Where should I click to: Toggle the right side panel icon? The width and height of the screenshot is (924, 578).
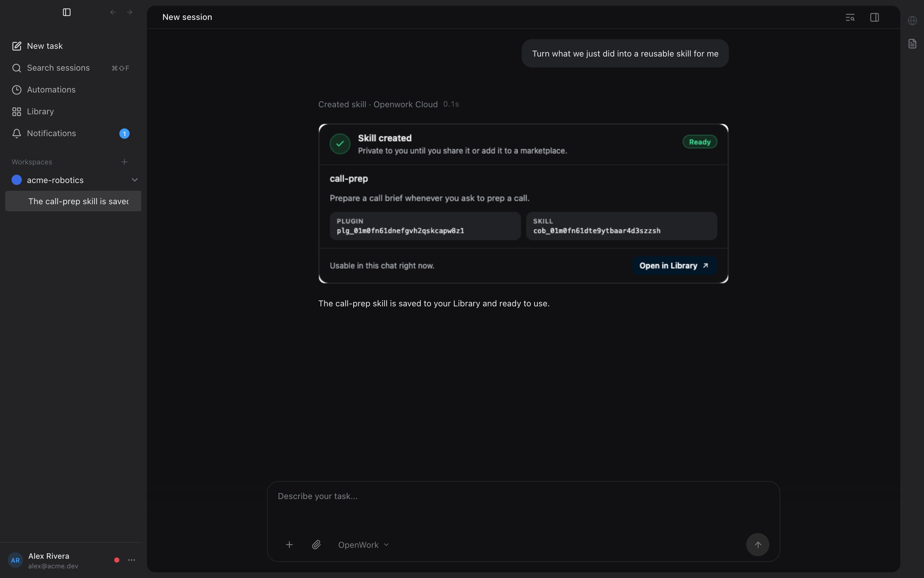click(875, 17)
